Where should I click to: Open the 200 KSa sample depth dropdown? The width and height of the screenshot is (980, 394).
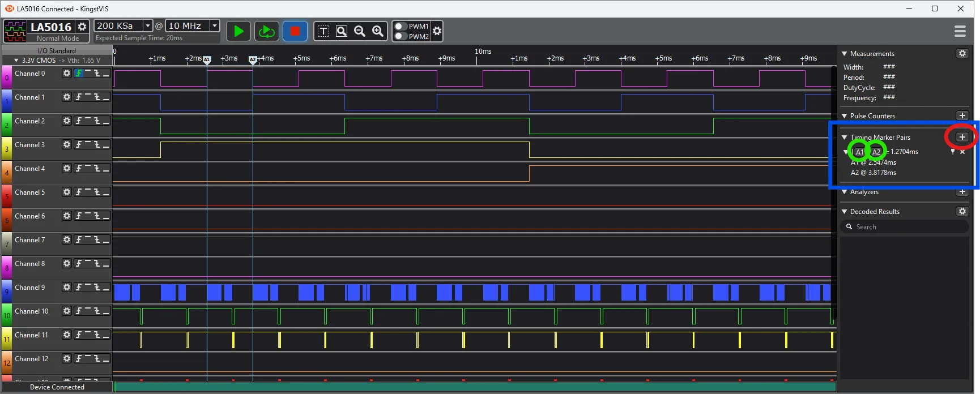(148, 25)
